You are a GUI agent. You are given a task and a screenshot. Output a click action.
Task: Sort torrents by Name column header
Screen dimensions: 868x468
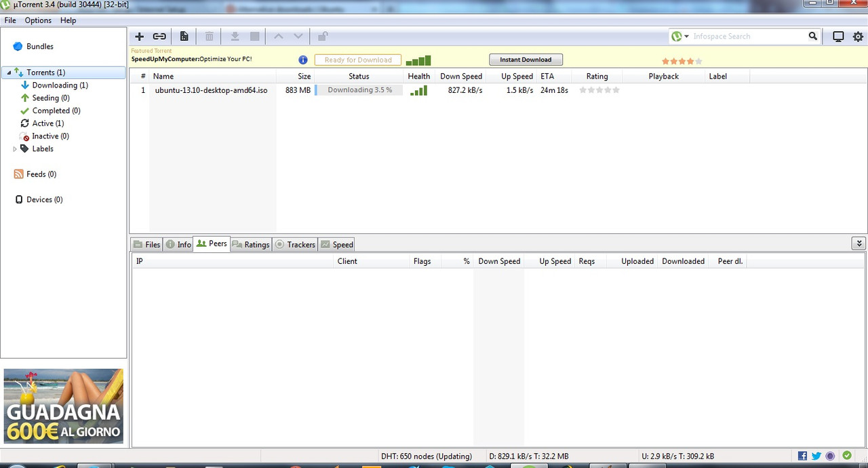(212, 77)
